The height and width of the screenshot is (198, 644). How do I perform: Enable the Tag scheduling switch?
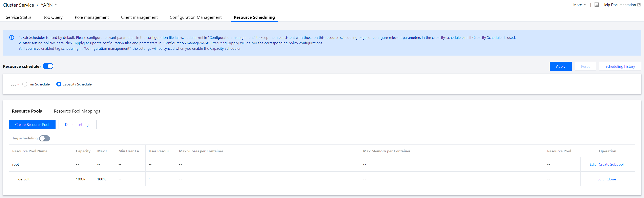44,138
